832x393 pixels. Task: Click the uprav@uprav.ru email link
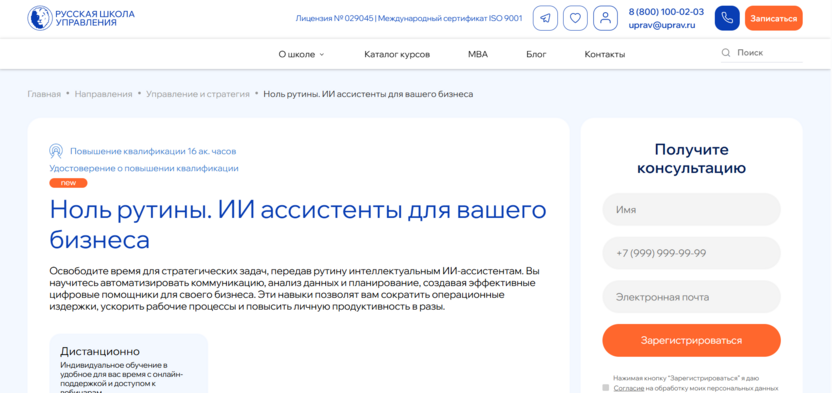[x=662, y=25]
